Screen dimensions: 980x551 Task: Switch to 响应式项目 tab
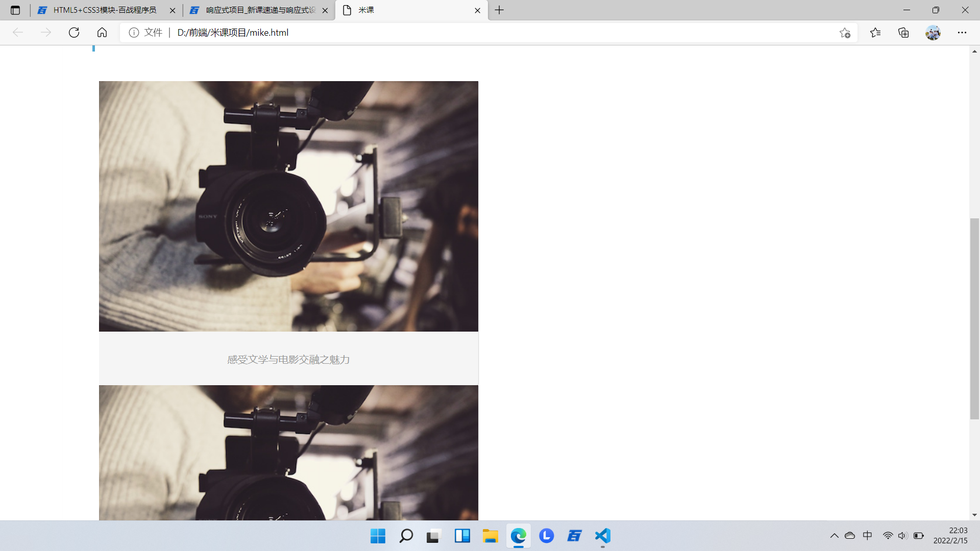tap(258, 10)
